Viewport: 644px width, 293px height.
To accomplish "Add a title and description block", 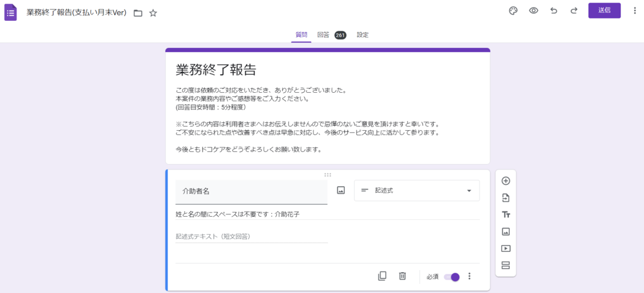I will [506, 214].
